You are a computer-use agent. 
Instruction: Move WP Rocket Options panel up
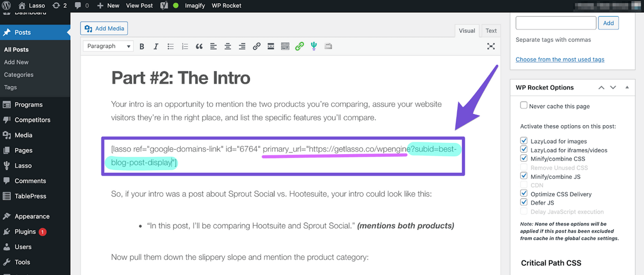tap(601, 88)
